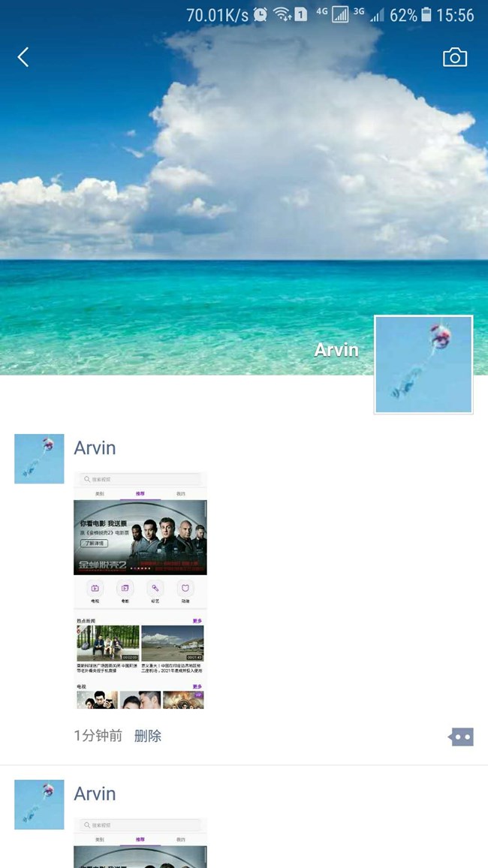
Task: Open the second post's Arvin name link
Action: (95, 794)
